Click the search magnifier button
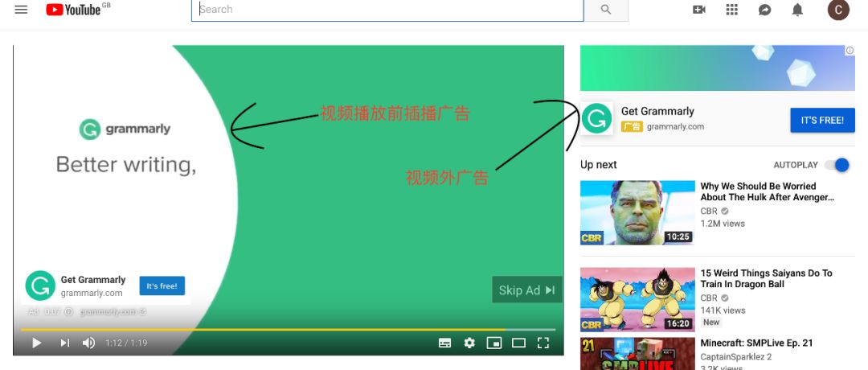The width and height of the screenshot is (868, 370). [606, 10]
